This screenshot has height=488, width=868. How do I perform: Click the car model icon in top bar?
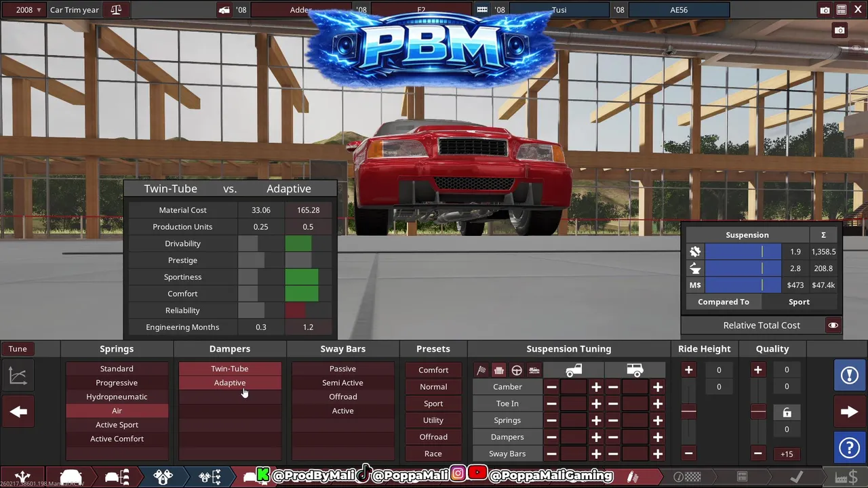click(224, 9)
